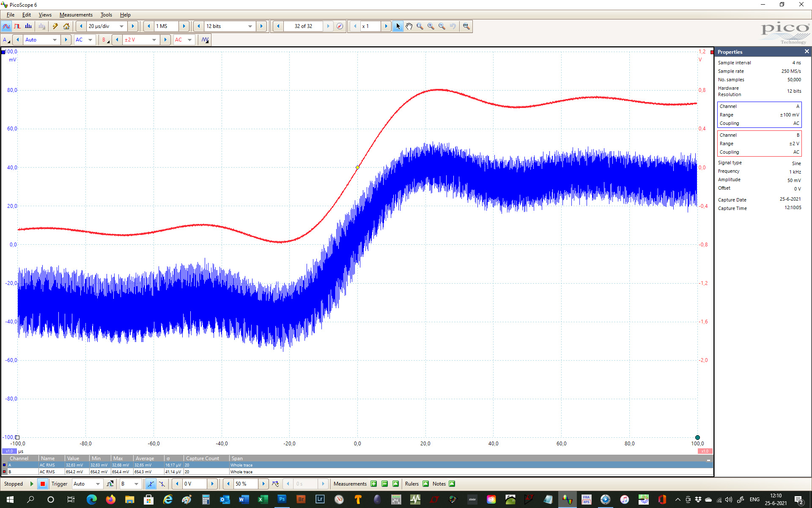Viewport: 812px width, 508px height.
Task: Click Channel B red axis handle
Action: (x=712, y=52)
